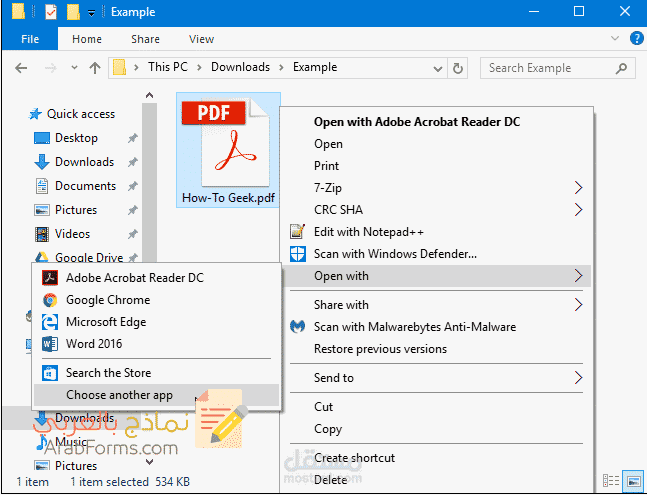647x495 pixels.
Task: Switch to the View ribbon tab
Action: coord(201,39)
